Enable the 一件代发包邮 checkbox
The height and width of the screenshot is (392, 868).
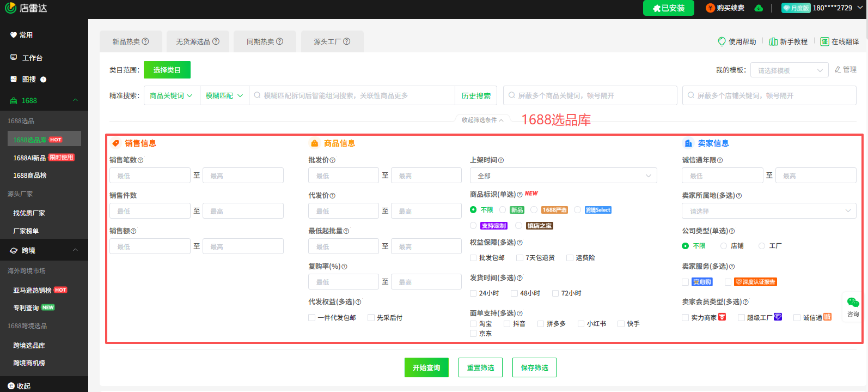[x=312, y=318]
